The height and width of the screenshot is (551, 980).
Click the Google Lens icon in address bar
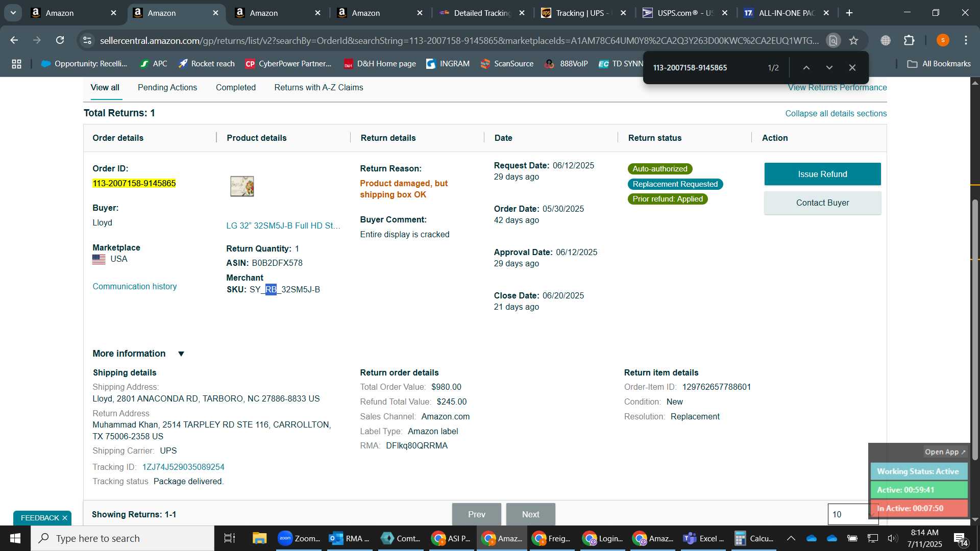coord(833,40)
